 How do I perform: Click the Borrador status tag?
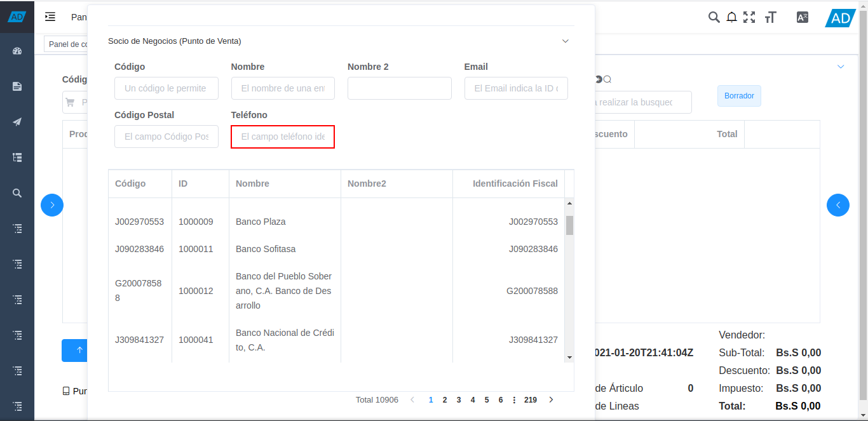coord(739,96)
